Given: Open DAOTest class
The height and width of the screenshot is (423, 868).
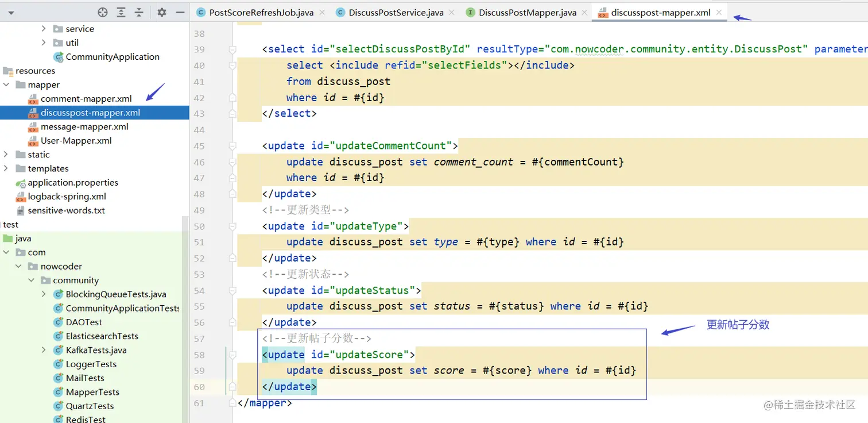Looking at the screenshot, I should point(84,322).
